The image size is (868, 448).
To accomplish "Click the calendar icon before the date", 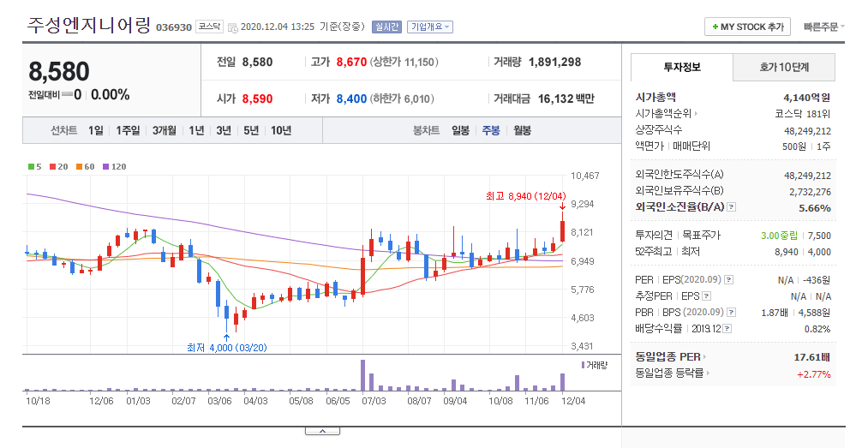I will coord(233,27).
